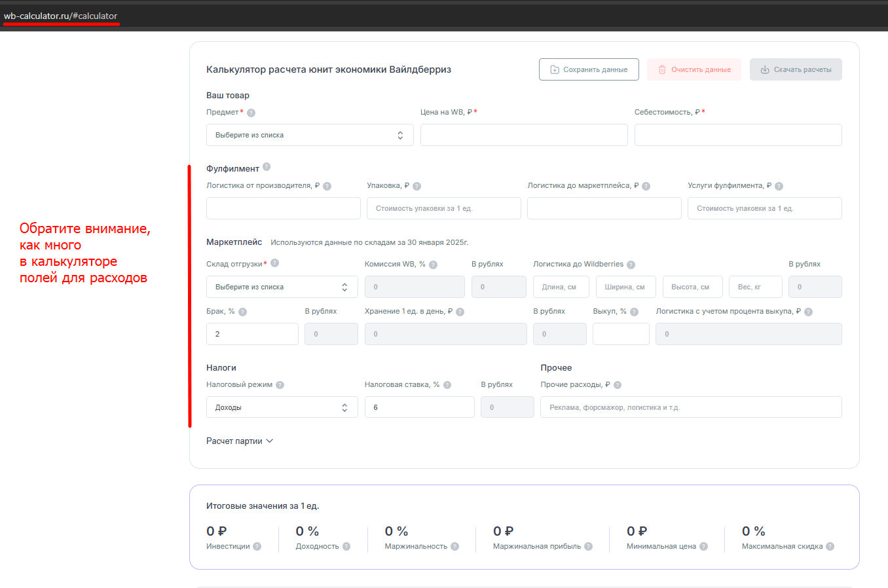Click the help icon next to Прочие расходы
Image resolution: width=888 pixels, height=588 pixels.
618,385
